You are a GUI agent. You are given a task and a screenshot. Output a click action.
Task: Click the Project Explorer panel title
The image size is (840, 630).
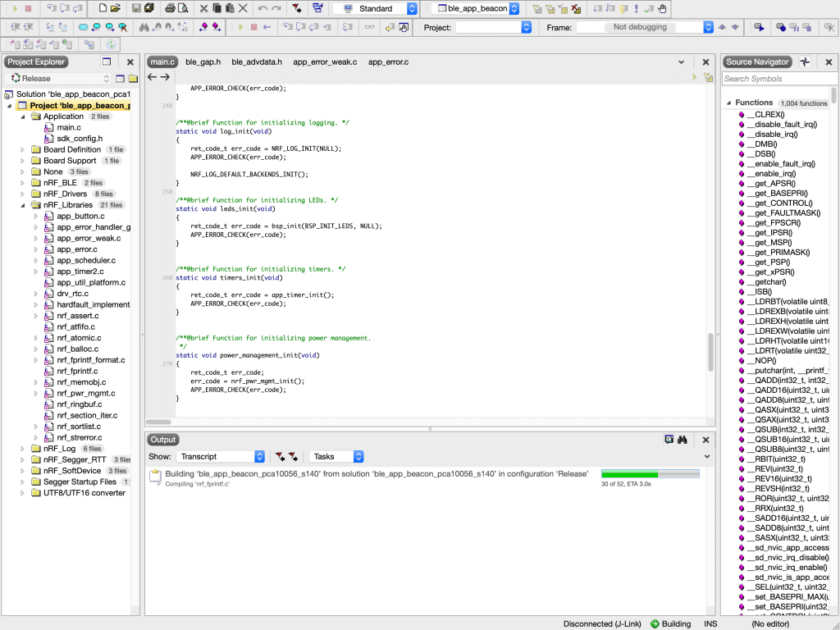point(36,62)
